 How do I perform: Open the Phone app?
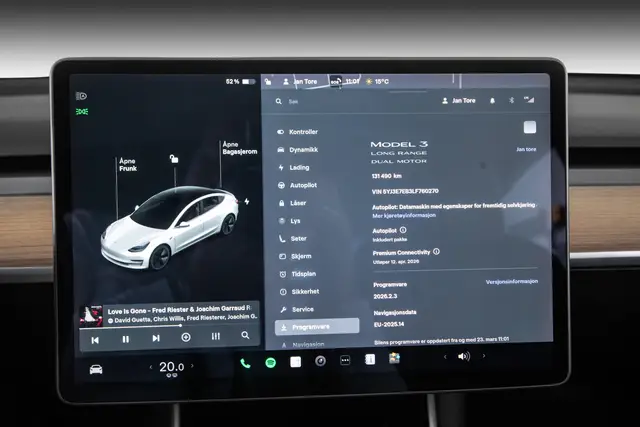[245, 363]
